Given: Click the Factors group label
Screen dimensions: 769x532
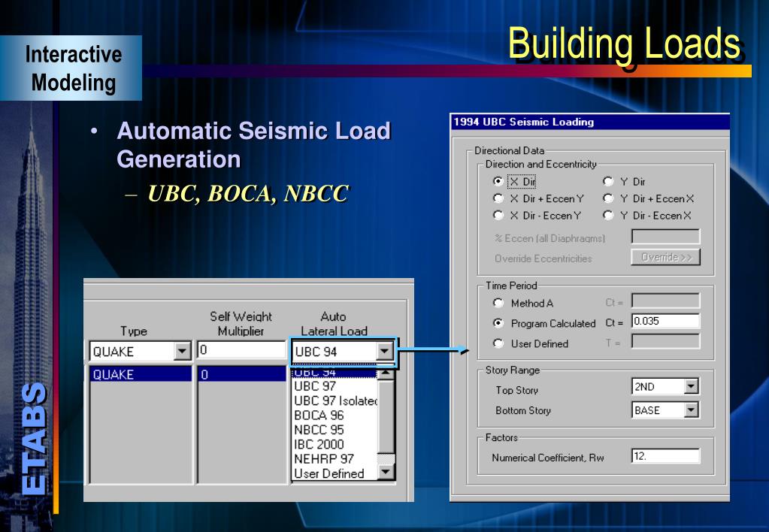Looking at the screenshot, I should point(501,437).
